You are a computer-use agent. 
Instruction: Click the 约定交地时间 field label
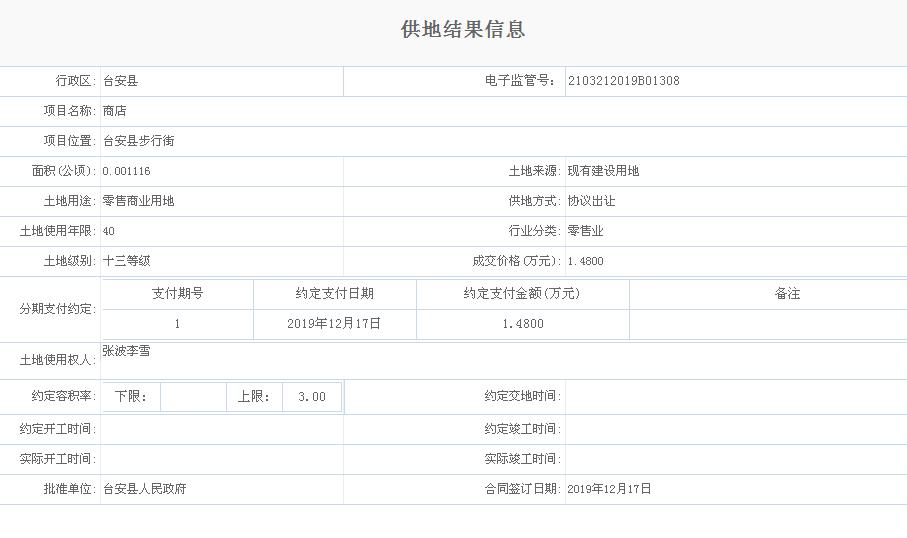pyautogui.click(x=523, y=396)
